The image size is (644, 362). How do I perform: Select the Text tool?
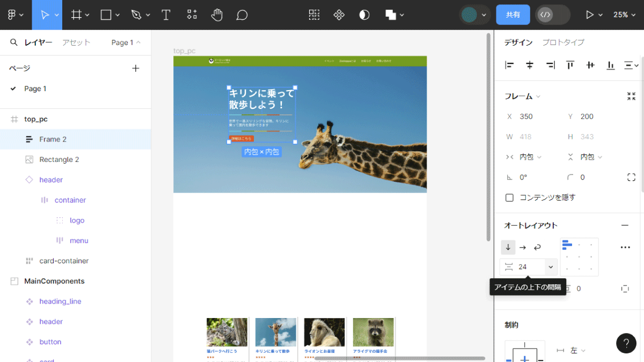[166, 15]
